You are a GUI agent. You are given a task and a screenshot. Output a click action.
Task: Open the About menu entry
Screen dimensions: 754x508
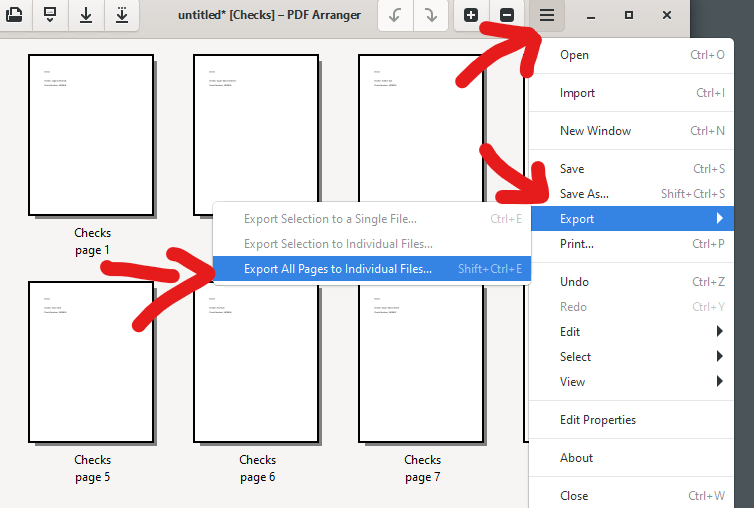coord(632,458)
